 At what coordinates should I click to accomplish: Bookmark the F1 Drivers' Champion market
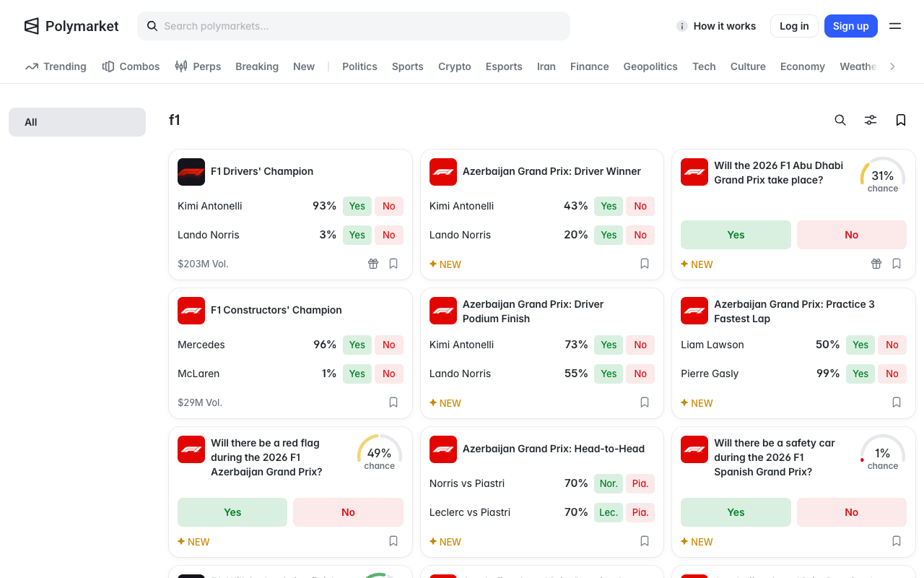(393, 264)
